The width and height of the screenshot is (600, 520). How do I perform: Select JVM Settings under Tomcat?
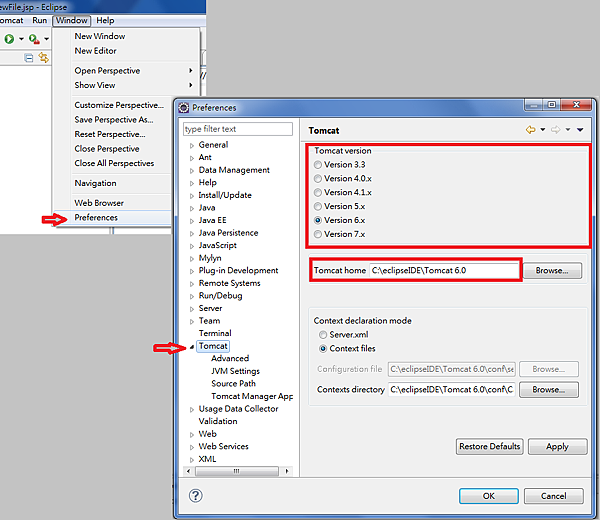pyautogui.click(x=235, y=371)
